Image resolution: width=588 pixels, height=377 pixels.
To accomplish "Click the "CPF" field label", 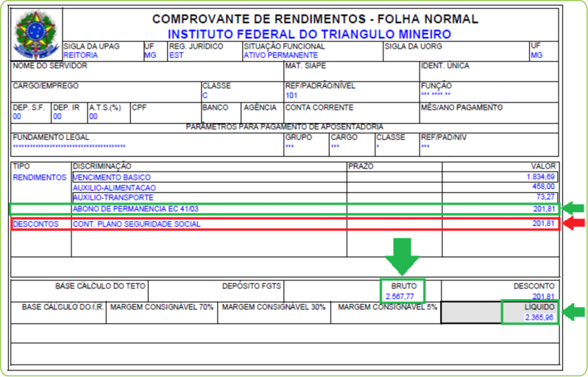I will point(139,108).
